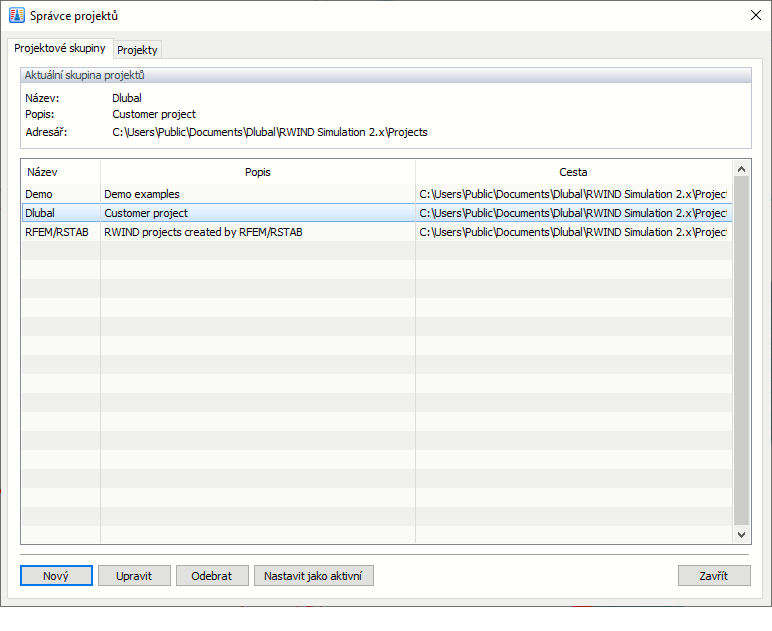Click the vertical scrollbar thumb
This screenshot has height=631, width=772.
click(x=741, y=351)
